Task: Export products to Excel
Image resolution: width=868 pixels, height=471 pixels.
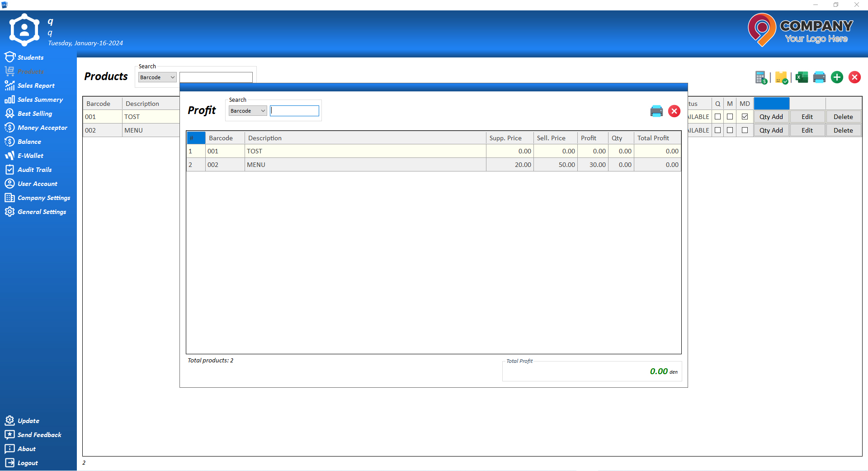Action: (x=801, y=77)
